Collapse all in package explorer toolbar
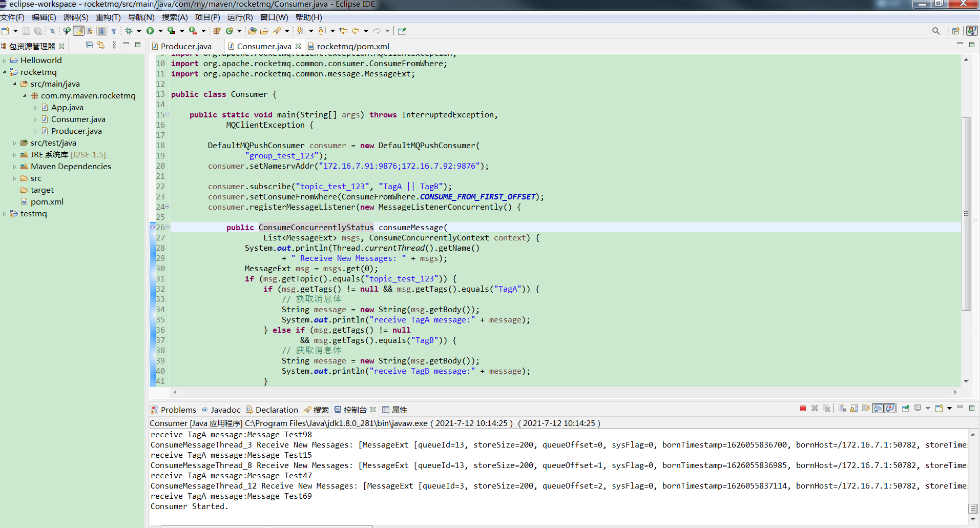Viewport: 980px width, 528px height. (89, 45)
